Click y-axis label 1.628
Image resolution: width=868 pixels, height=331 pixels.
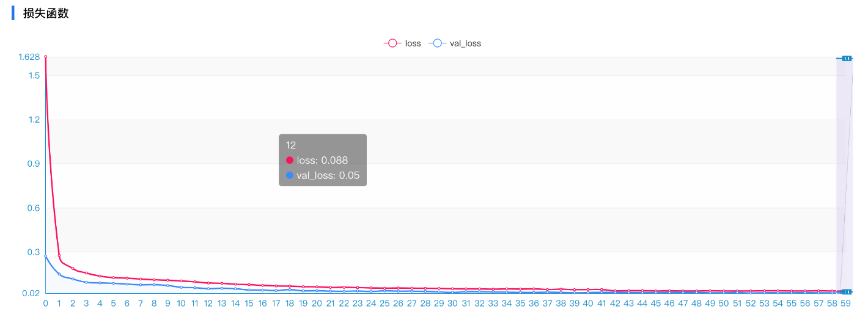point(29,57)
